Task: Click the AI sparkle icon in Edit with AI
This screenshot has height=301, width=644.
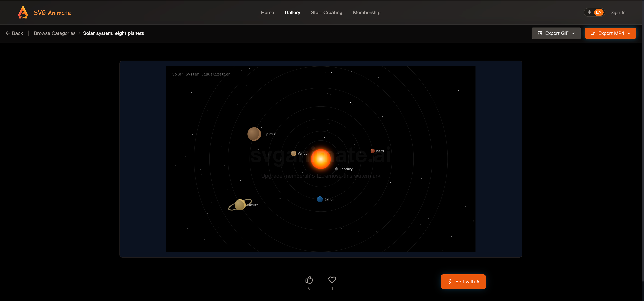Action: tap(450, 282)
